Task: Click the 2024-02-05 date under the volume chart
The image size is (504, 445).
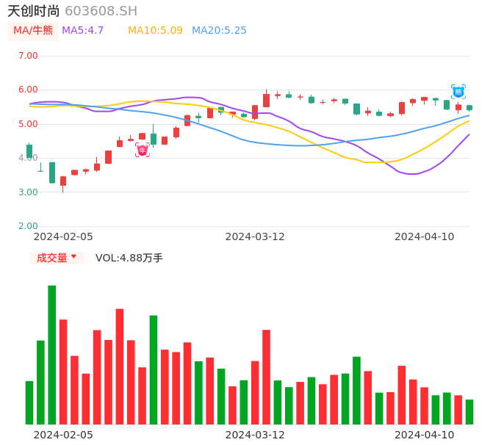Action: point(63,435)
